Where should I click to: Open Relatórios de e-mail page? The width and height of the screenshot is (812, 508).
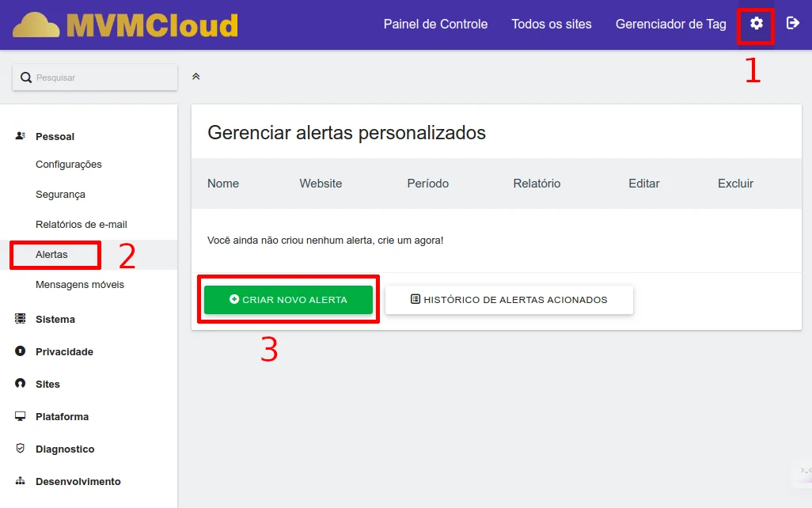(81, 225)
